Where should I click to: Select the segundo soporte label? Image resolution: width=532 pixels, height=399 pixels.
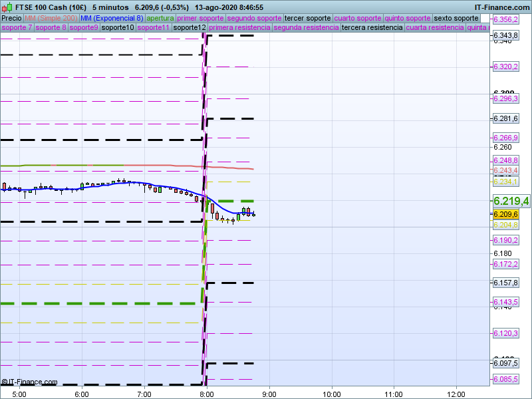(x=254, y=18)
